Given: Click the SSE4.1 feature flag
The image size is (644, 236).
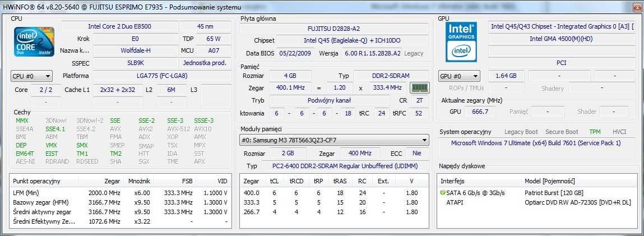Looking at the screenshot, I should point(55,129).
